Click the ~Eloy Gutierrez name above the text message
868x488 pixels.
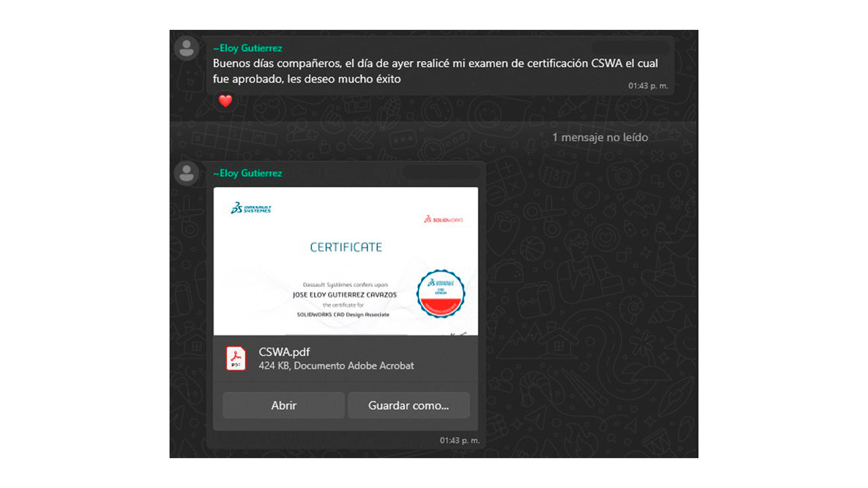(248, 48)
